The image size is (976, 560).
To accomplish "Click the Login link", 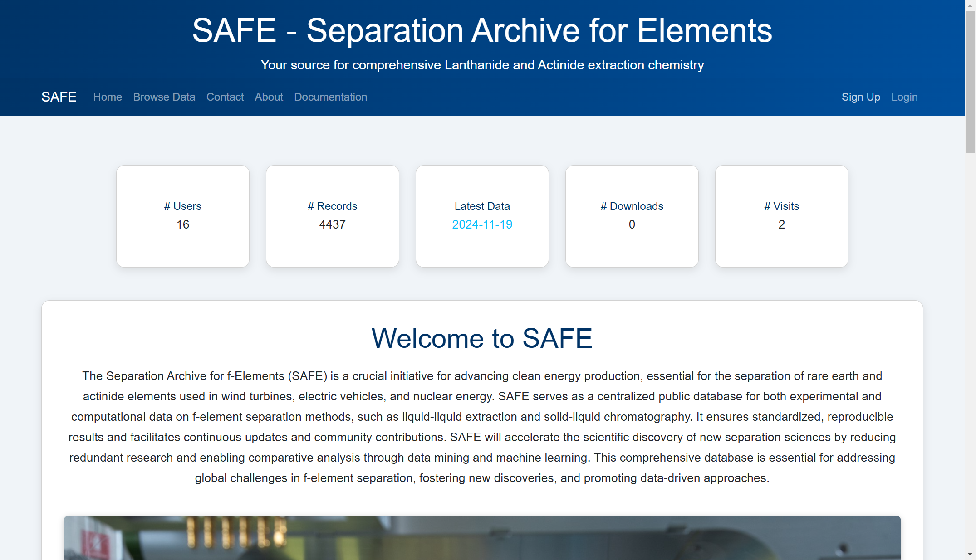I will [904, 97].
